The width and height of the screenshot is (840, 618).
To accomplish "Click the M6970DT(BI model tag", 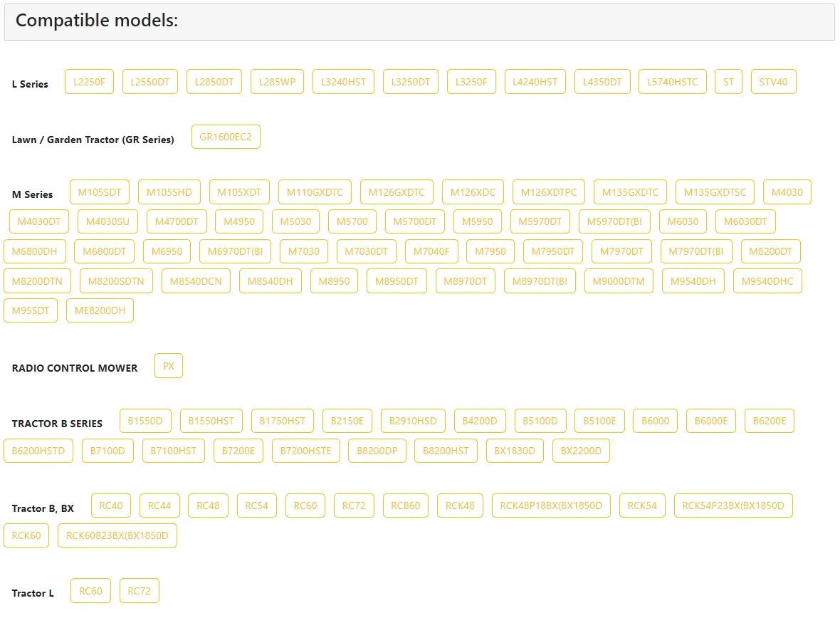I will [235, 251].
